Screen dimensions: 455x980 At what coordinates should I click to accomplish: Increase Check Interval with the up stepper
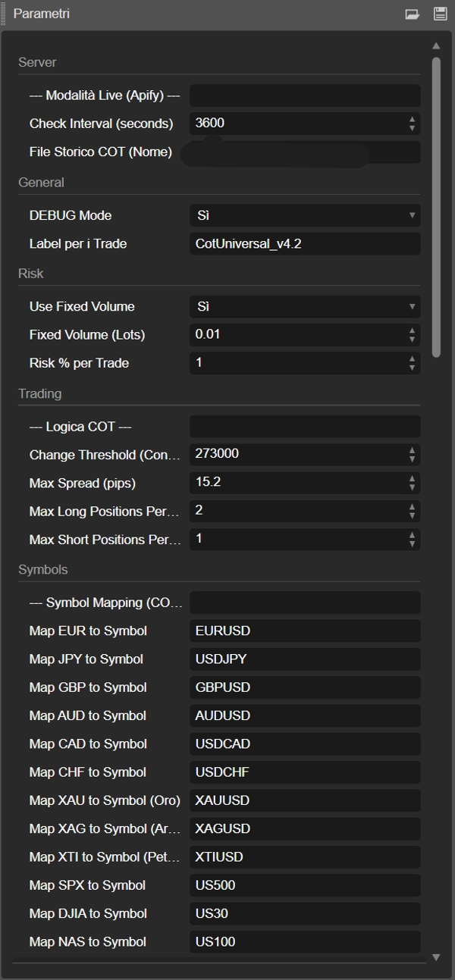pos(413,118)
